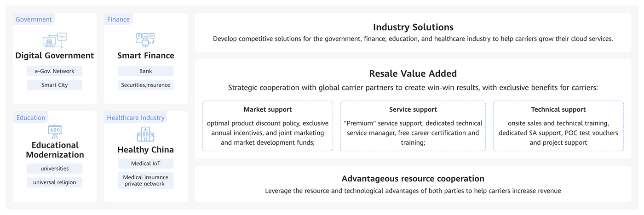This screenshot has width=644, height=215.
Task: Click the Digital Government monitor icon
Action: point(55,40)
